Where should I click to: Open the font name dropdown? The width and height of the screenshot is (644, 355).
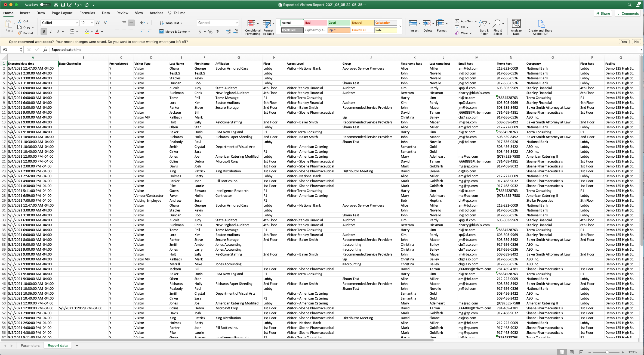pyautogui.click(x=76, y=23)
